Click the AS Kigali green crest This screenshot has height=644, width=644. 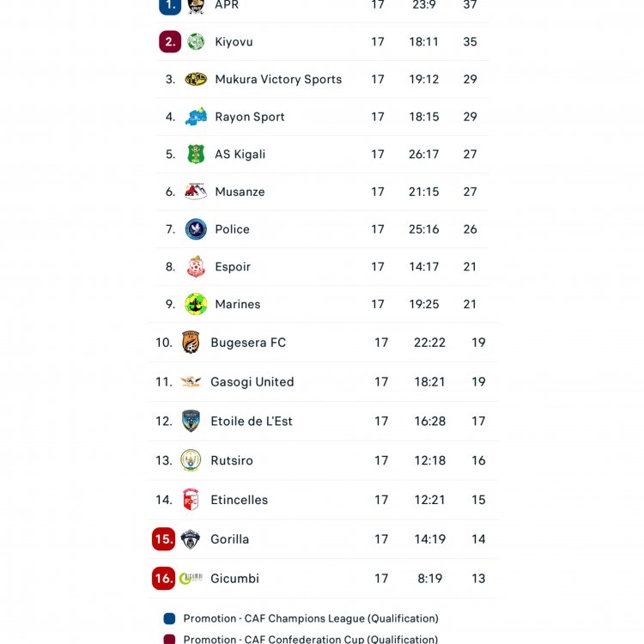[196, 155]
